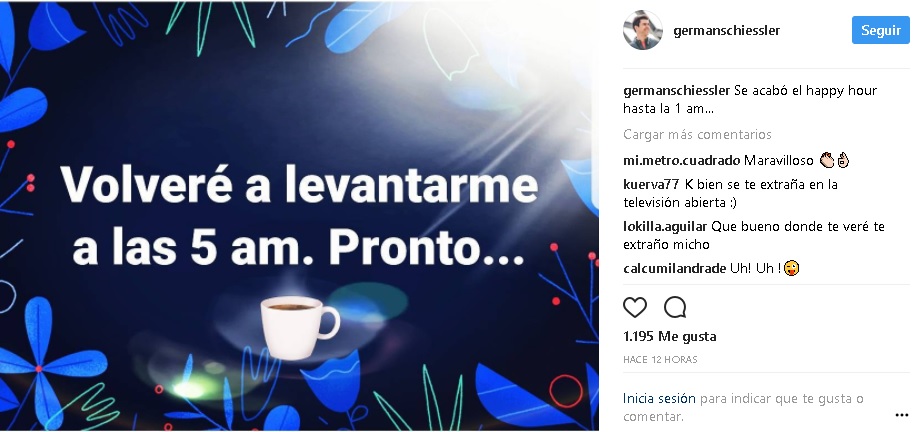
Task: Open the germanschiessler username in the header
Action: (x=726, y=30)
